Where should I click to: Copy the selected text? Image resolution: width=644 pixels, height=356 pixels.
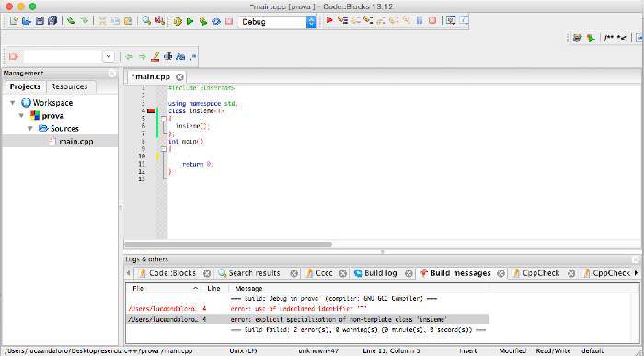coord(115,21)
